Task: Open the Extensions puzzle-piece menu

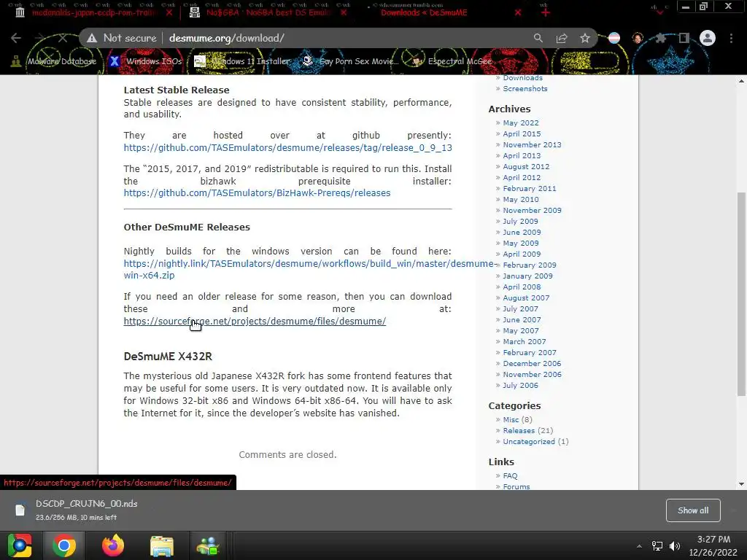Action: (661, 38)
